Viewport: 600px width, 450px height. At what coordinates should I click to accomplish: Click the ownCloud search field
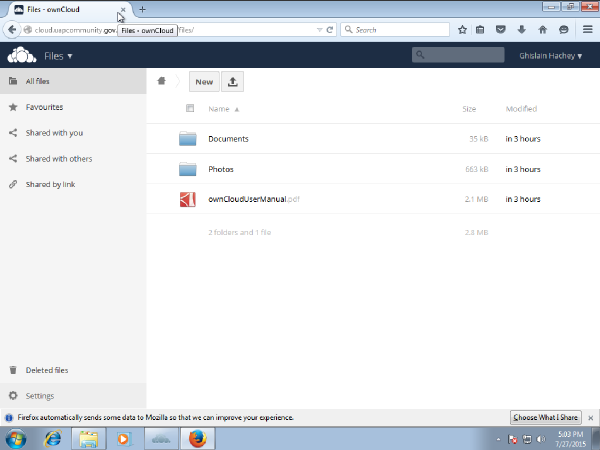[x=458, y=55]
